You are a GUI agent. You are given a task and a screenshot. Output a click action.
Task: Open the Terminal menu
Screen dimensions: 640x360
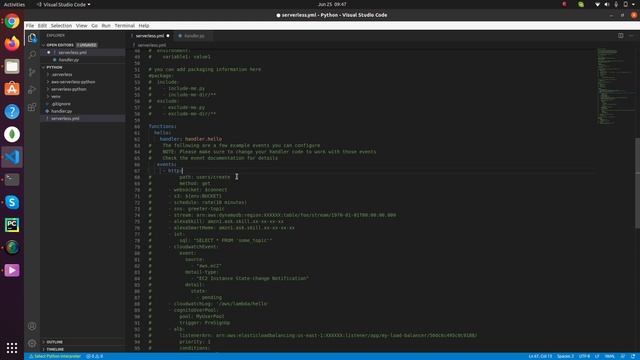point(124,25)
